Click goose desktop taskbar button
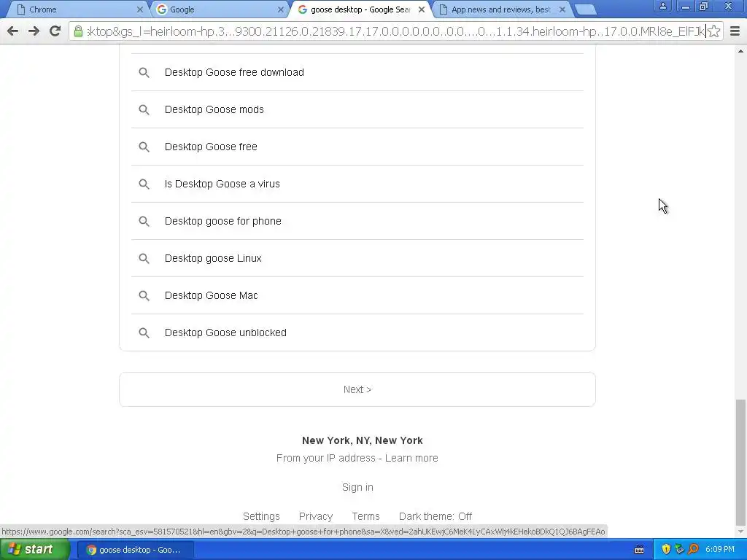Viewport: 747px width, 560px height. tap(135, 550)
